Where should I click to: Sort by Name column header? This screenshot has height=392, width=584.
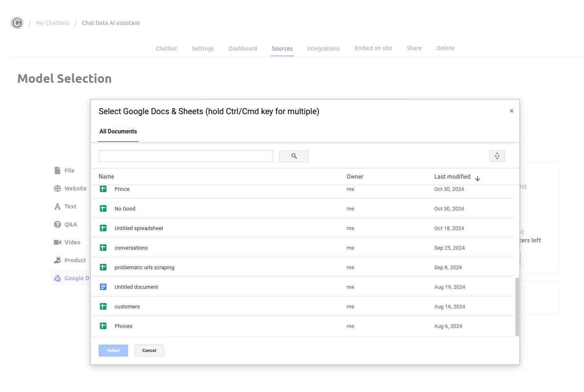106,177
